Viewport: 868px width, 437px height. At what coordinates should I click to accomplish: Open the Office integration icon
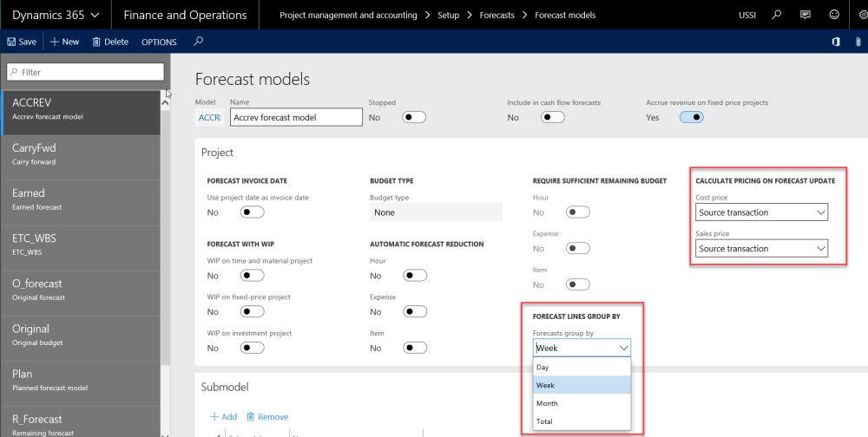pyautogui.click(x=836, y=42)
